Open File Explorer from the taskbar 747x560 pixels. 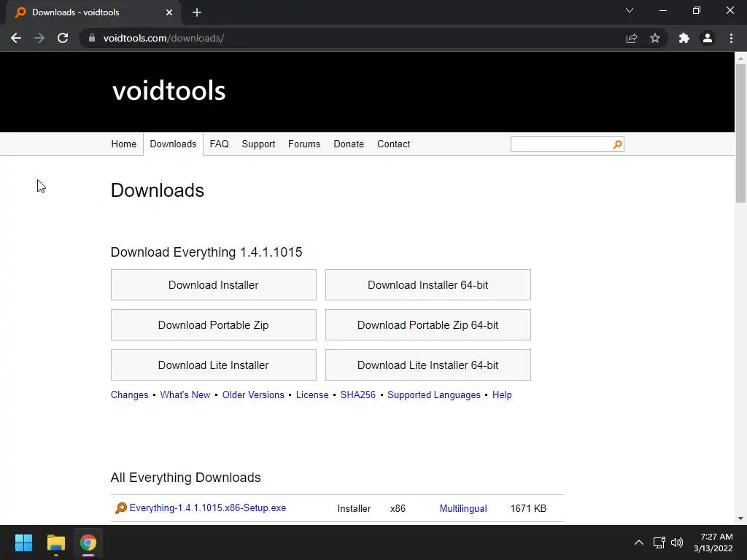pyautogui.click(x=56, y=542)
